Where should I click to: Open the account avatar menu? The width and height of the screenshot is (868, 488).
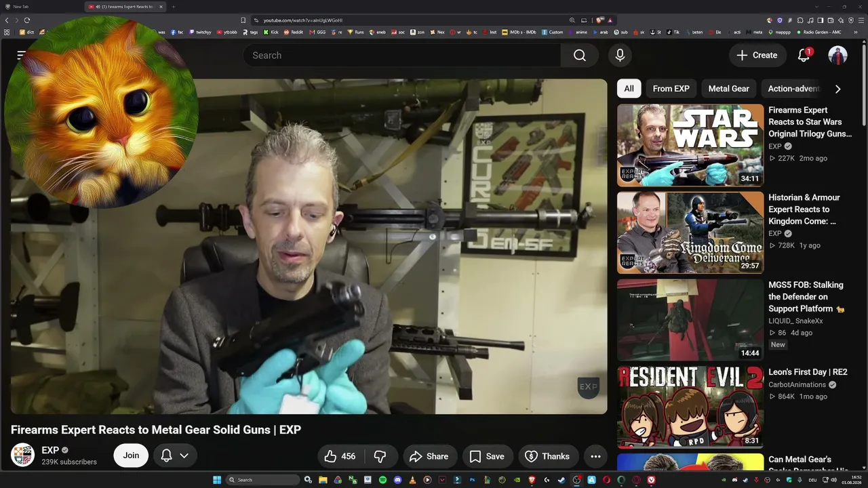click(837, 56)
